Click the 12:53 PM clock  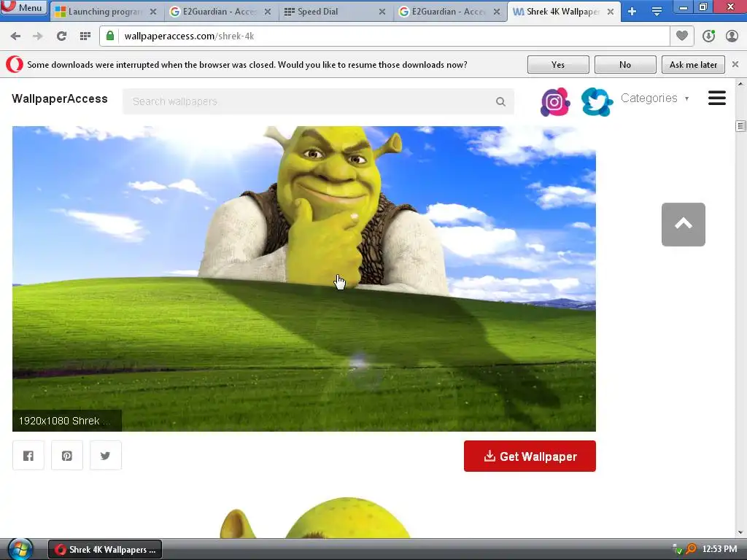[x=719, y=550]
